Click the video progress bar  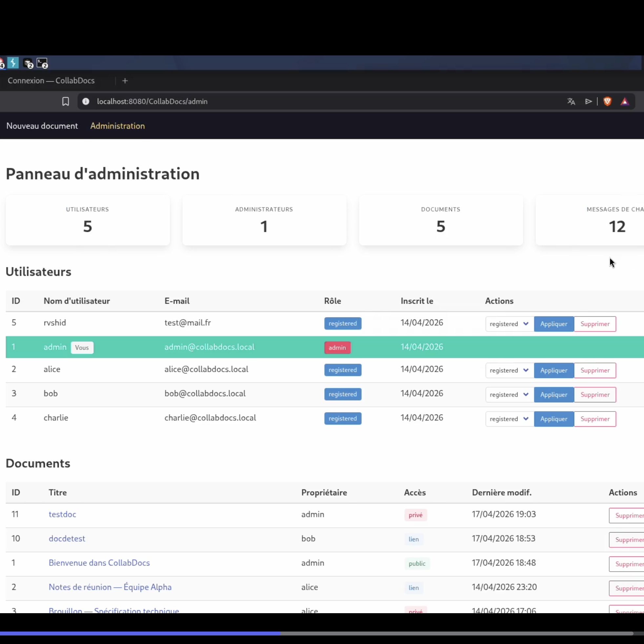[x=317, y=633]
